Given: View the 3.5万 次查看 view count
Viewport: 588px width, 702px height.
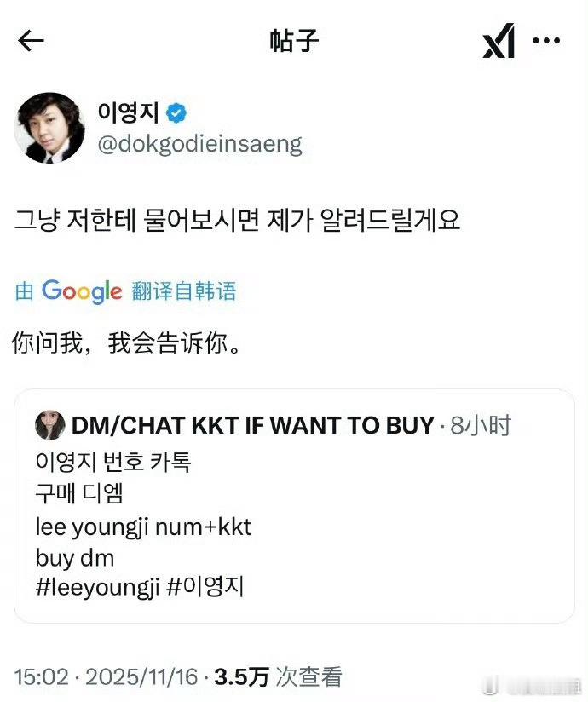Looking at the screenshot, I should click(x=278, y=677).
